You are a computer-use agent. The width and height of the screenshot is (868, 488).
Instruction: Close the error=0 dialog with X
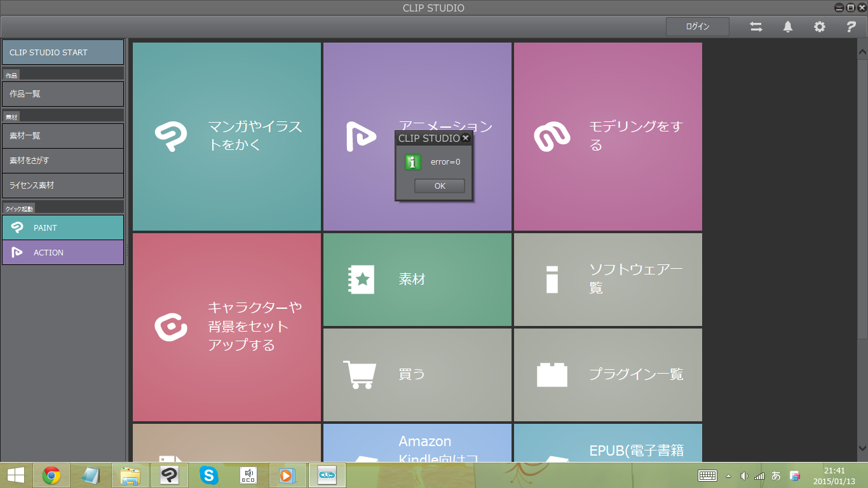[465, 138]
